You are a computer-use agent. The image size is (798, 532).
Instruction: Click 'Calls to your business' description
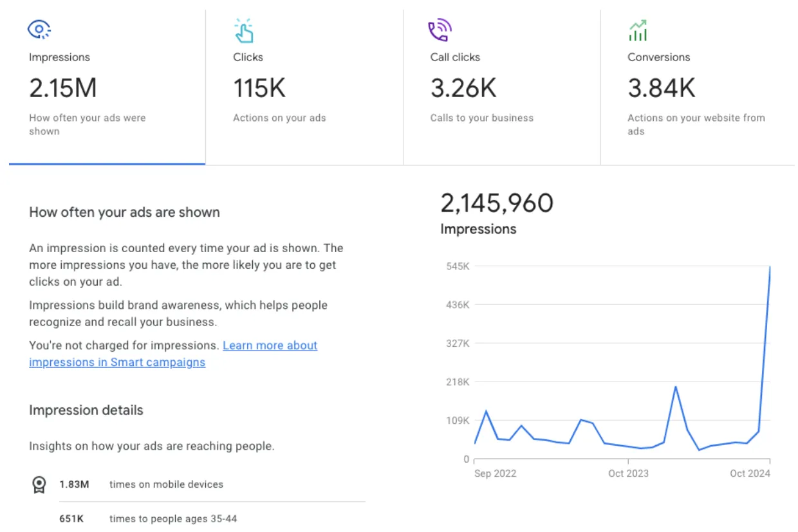(482, 118)
